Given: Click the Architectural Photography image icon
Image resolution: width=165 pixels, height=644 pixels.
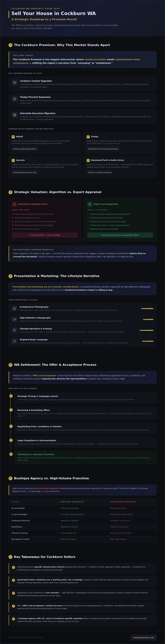Looking at the screenshot, I should 14,308.
